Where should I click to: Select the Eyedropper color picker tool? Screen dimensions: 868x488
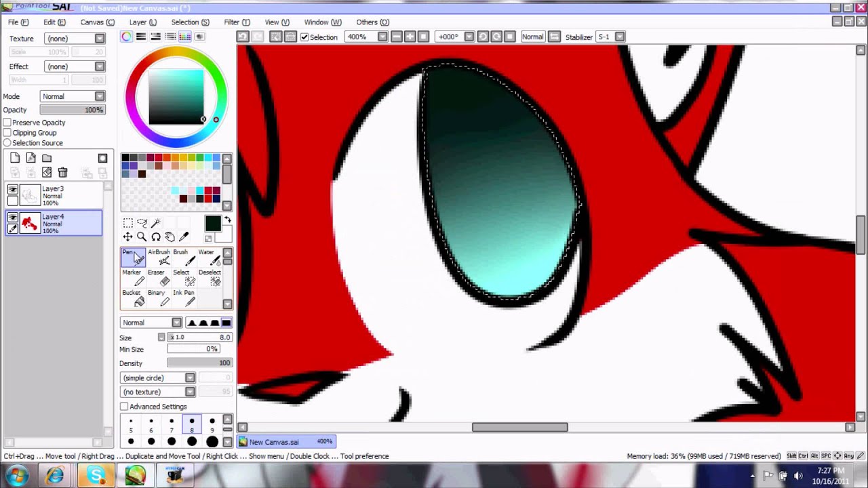pyautogui.click(x=183, y=237)
